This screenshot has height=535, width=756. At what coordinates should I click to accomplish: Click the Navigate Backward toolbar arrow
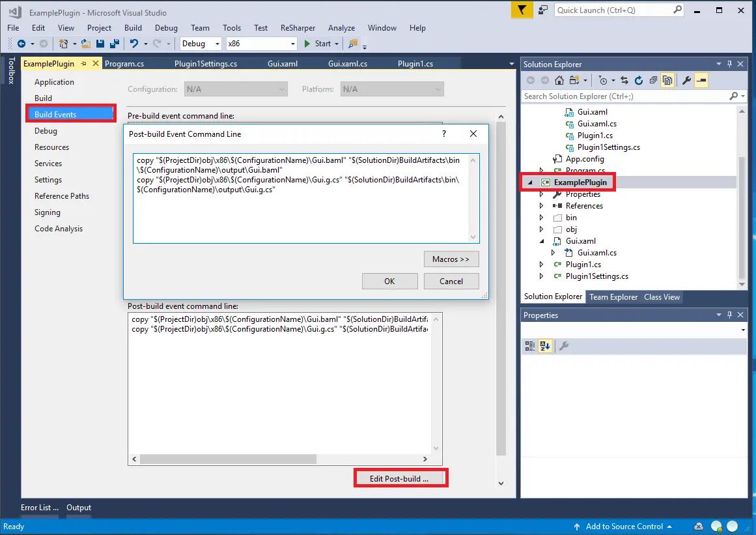point(21,44)
